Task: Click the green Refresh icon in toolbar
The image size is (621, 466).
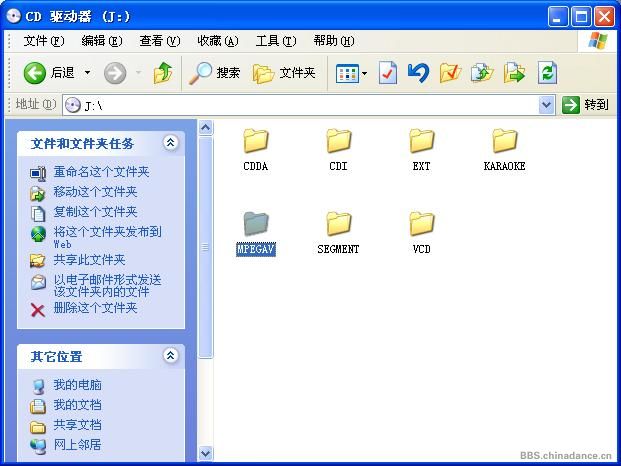Action: (547, 73)
